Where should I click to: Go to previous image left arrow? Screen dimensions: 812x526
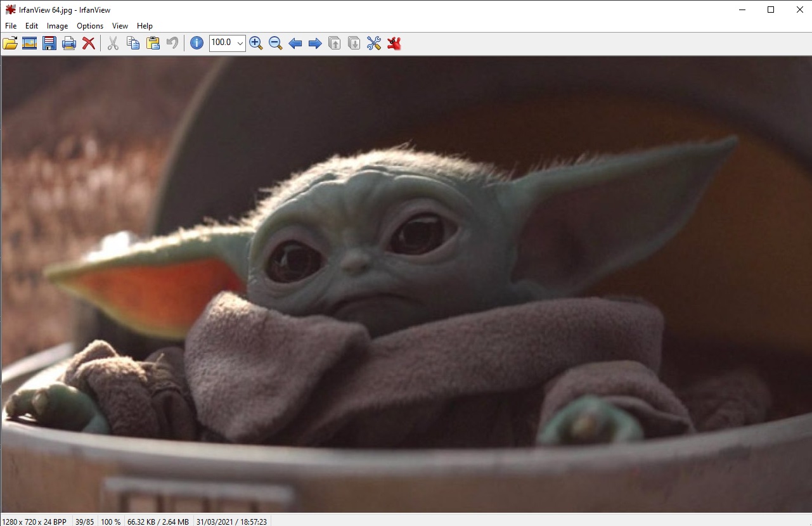[x=295, y=43]
